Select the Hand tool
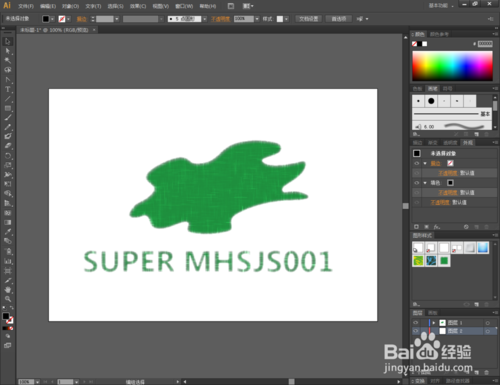 pyautogui.click(x=7, y=290)
